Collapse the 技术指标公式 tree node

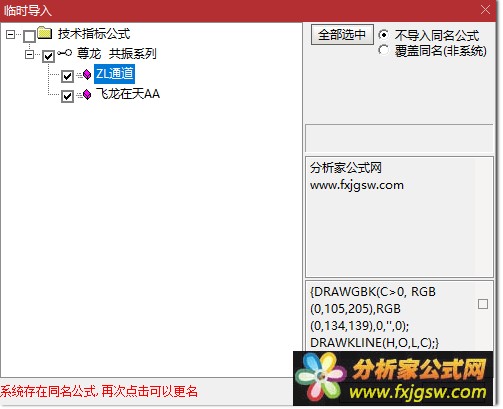(11, 34)
